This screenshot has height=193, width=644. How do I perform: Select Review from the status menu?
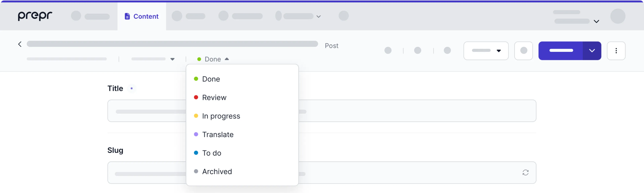click(214, 97)
